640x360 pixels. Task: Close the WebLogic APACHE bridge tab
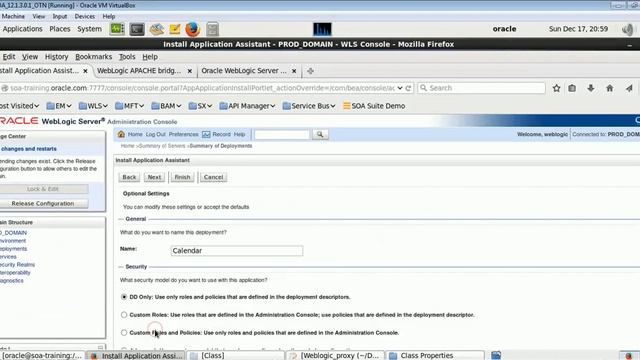pyautogui.click(x=190, y=71)
